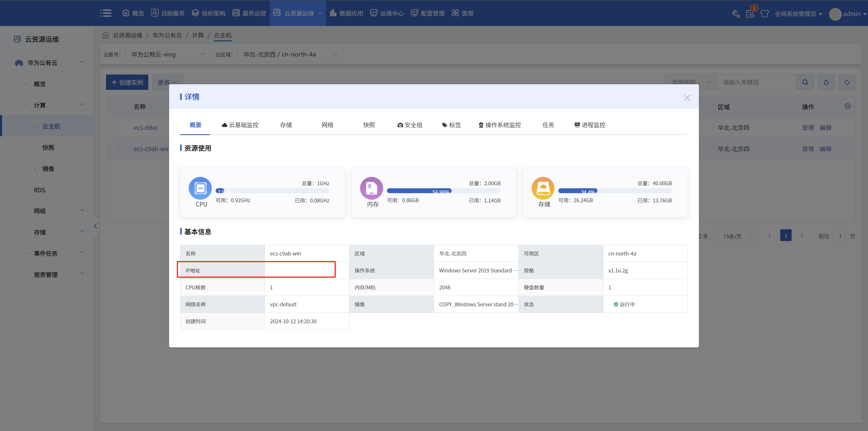Open the 云账号 华为公有云-xing dropdown
This screenshot has height=431, width=868.
(167, 54)
